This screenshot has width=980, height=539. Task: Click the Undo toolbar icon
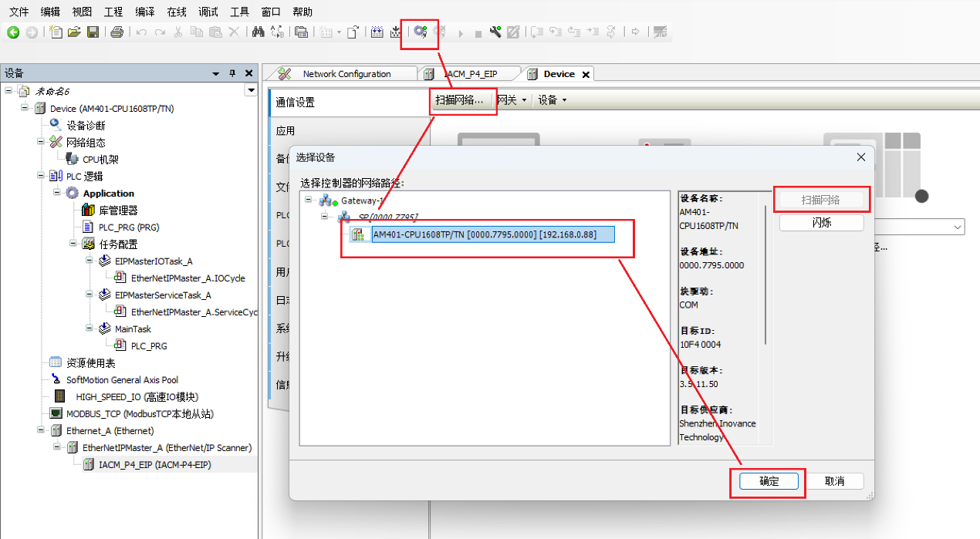(x=140, y=32)
